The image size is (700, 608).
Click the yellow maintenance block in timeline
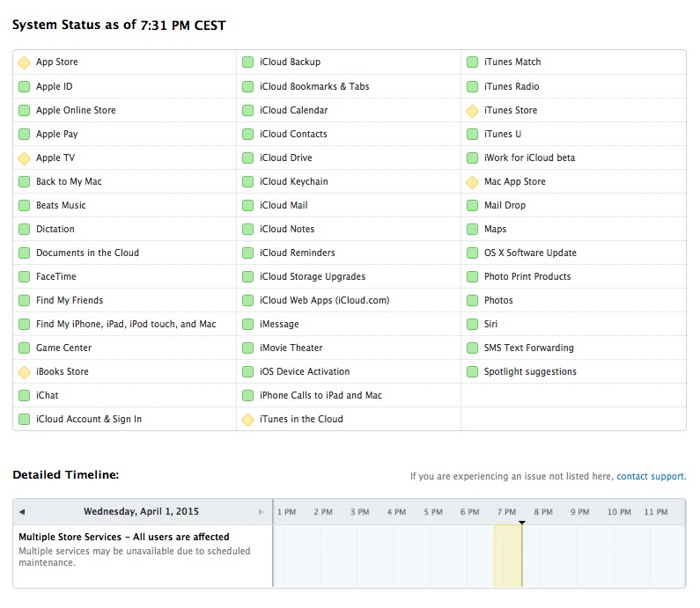[507, 556]
